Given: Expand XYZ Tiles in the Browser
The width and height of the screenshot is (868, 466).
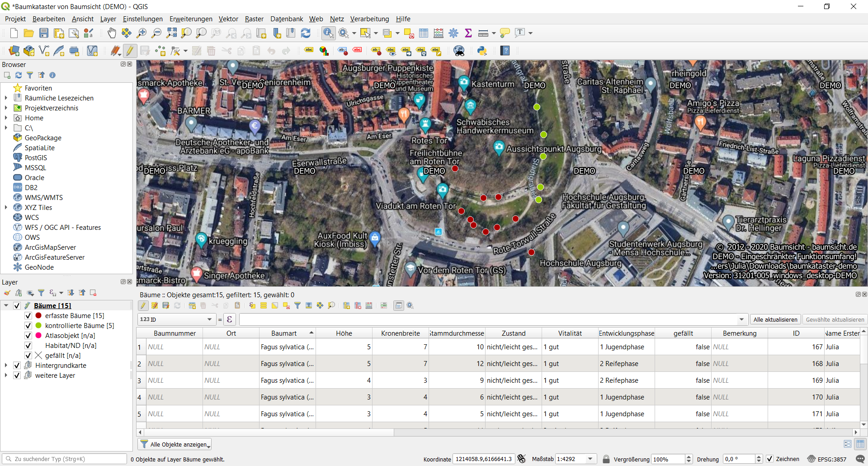Looking at the screenshot, I should click(x=6, y=208).
